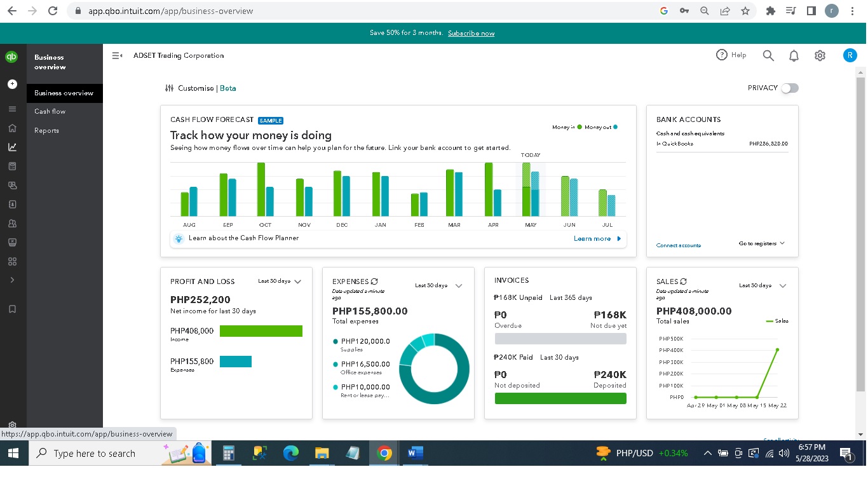Expand the sidebar with the chevron arrow
Viewport: 868px width, 488px height.
click(x=12, y=280)
